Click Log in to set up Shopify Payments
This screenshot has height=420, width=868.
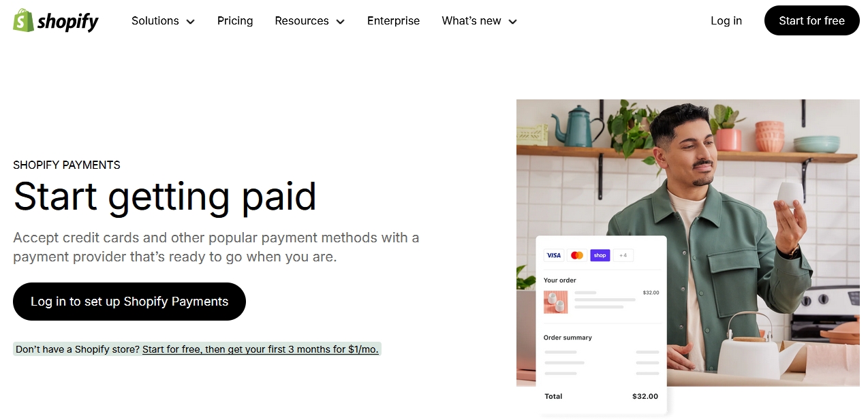[129, 302]
